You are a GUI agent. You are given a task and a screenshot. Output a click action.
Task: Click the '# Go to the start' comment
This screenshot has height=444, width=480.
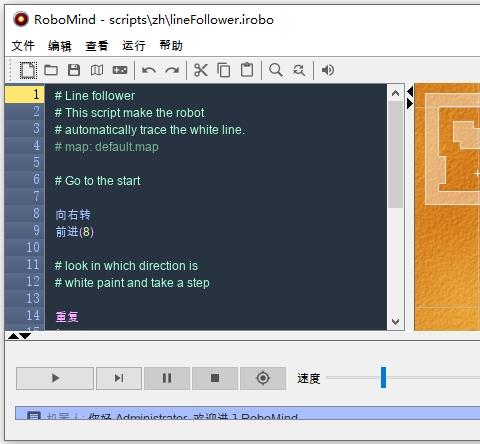[97, 181]
